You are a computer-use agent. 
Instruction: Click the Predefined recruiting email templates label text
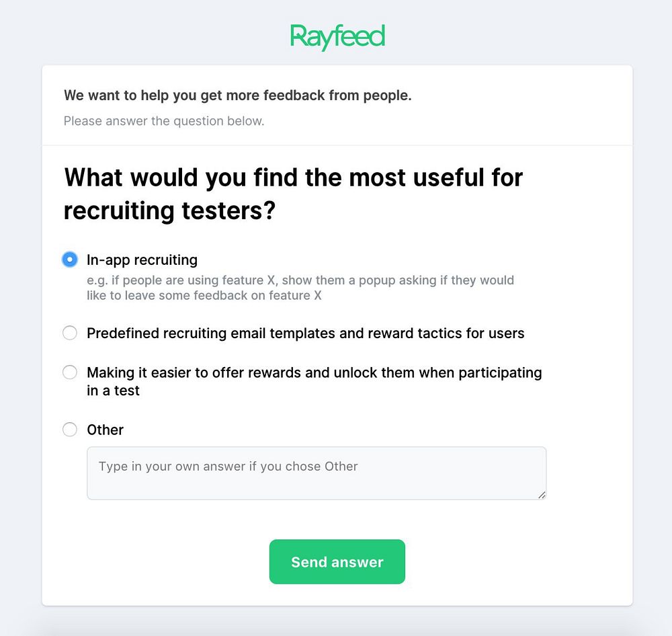pyautogui.click(x=305, y=333)
